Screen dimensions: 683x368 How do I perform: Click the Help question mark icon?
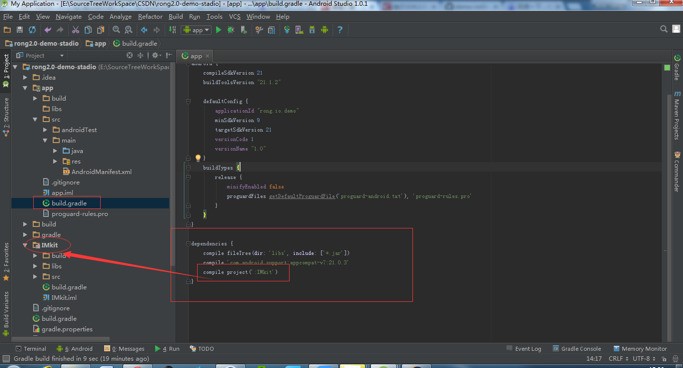340,30
